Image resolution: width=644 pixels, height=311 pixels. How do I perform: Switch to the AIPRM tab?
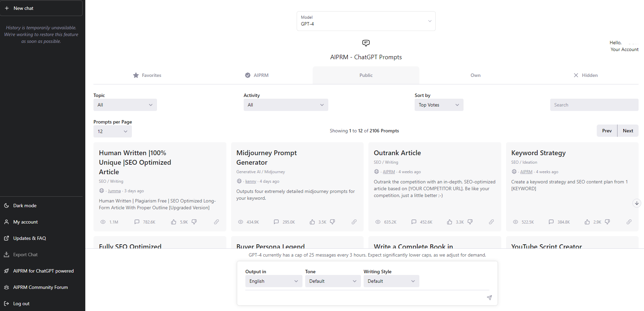pyautogui.click(x=257, y=75)
